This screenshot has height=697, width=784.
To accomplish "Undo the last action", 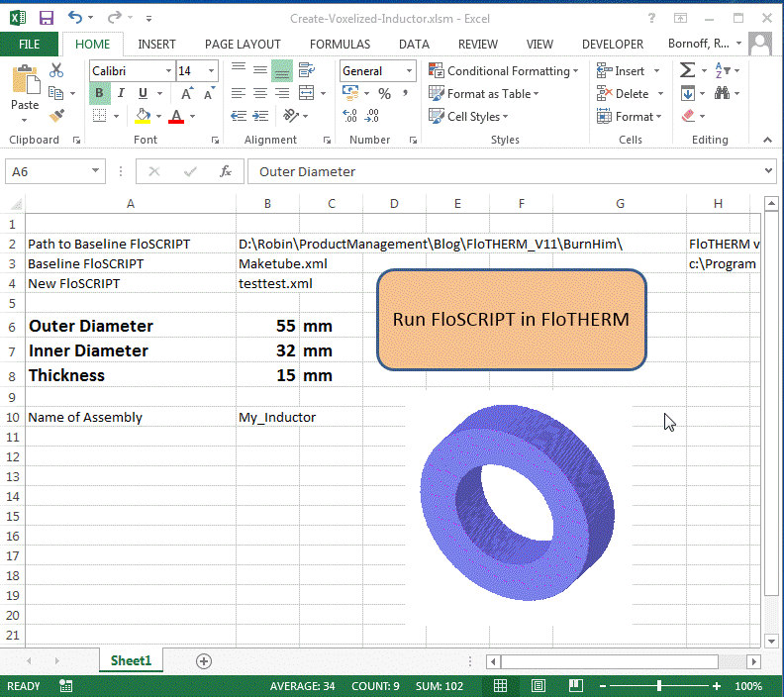I will point(75,18).
